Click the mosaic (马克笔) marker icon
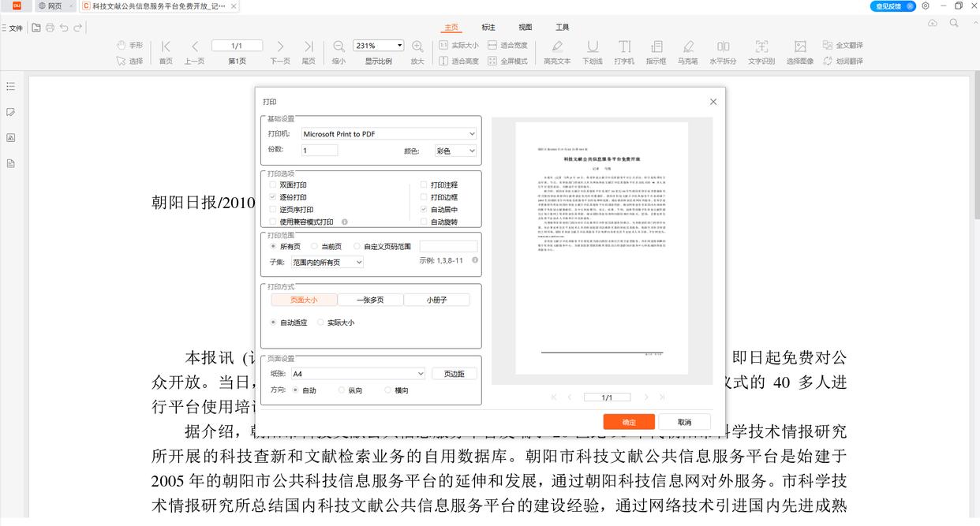Screen dimensions: 980x526 687,47
